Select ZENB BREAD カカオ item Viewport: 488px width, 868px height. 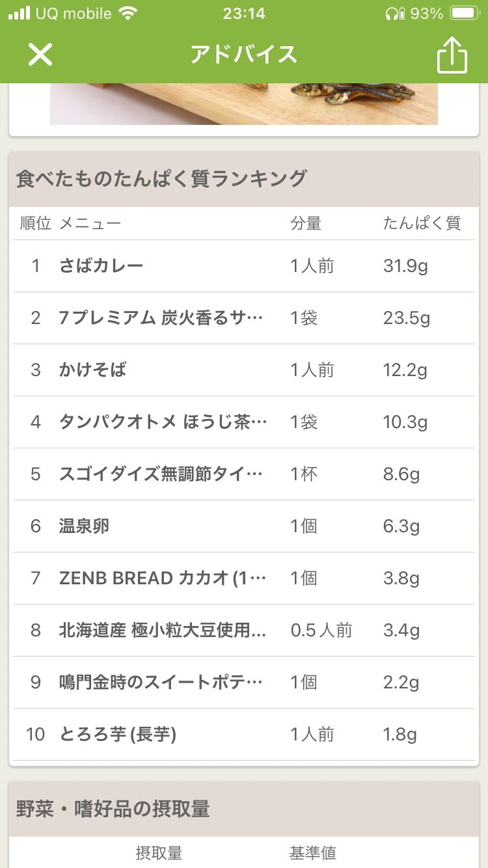tap(244, 578)
